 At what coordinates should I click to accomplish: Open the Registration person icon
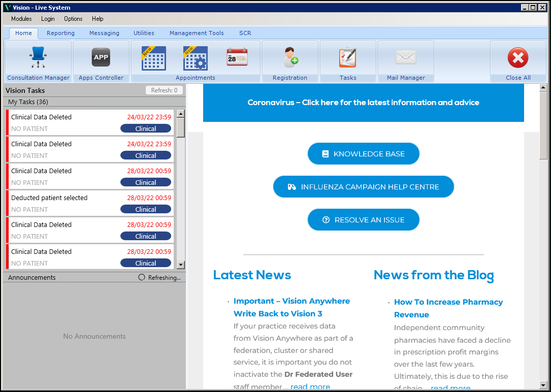[x=290, y=57]
